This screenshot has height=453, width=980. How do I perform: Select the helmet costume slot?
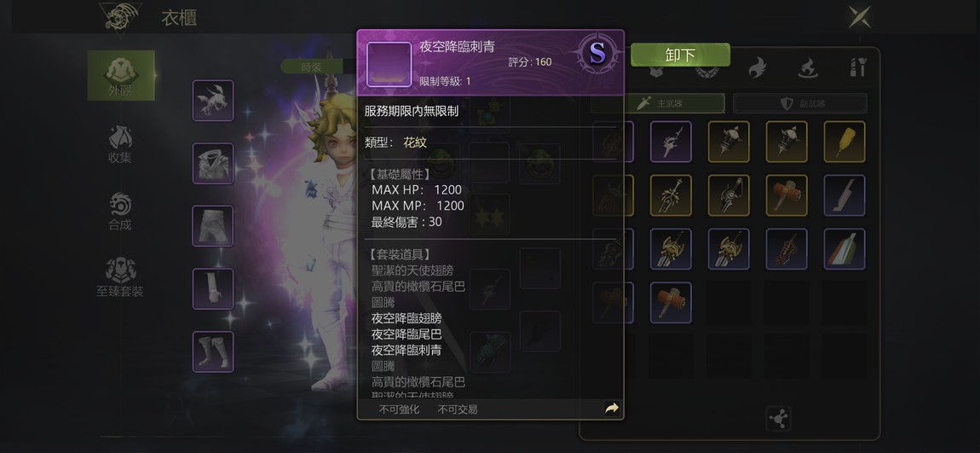[x=213, y=100]
